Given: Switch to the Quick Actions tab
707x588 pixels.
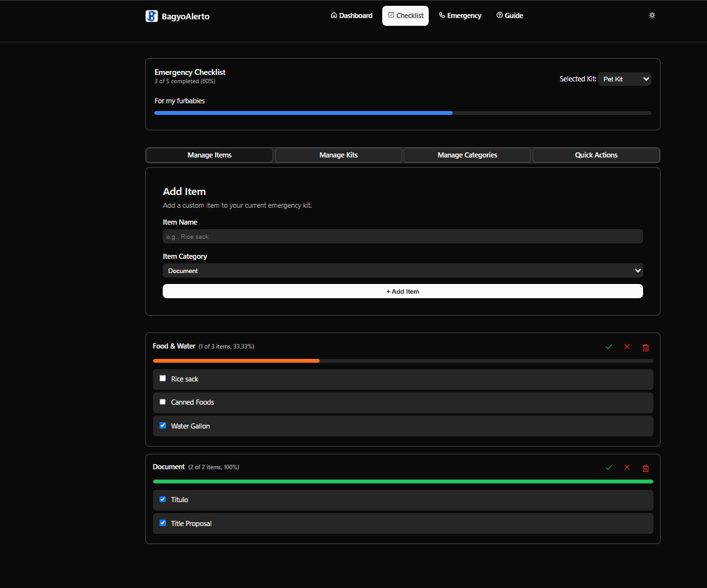Looking at the screenshot, I should (596, 155).
